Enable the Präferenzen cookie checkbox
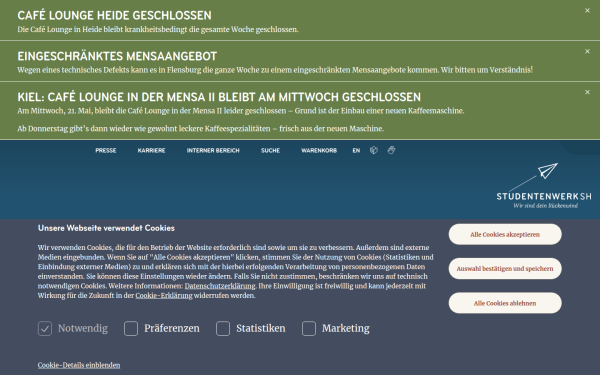The width and height of the screenshot is (600, 375). (x=131, y=328)
